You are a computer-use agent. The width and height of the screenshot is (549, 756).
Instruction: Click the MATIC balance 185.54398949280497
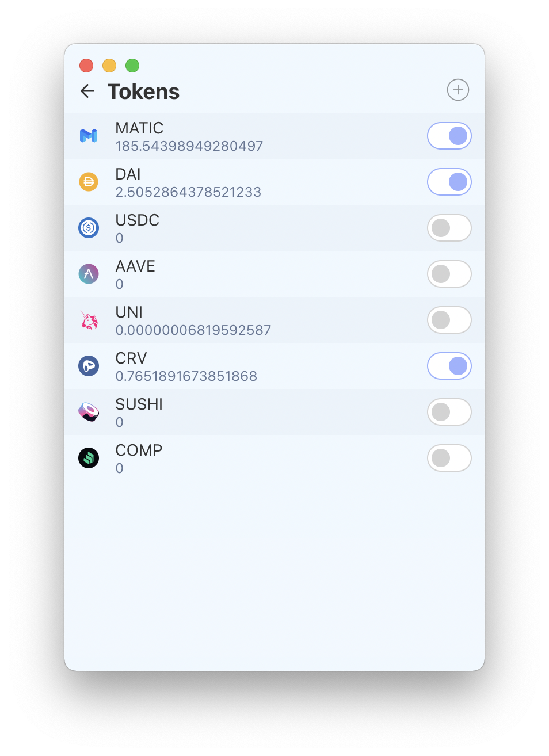[x=189, y=146]
